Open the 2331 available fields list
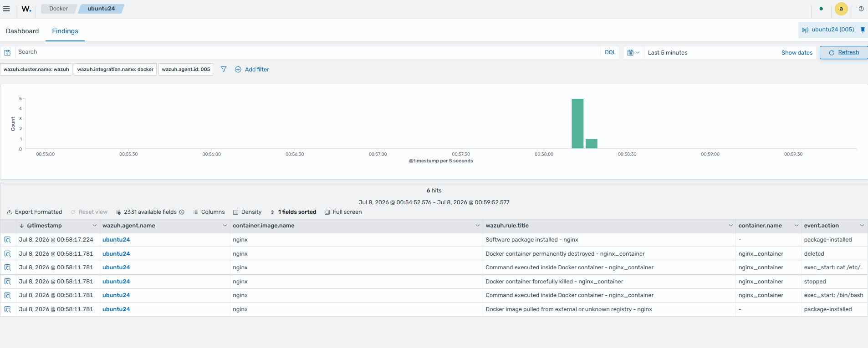 point(150,212)
